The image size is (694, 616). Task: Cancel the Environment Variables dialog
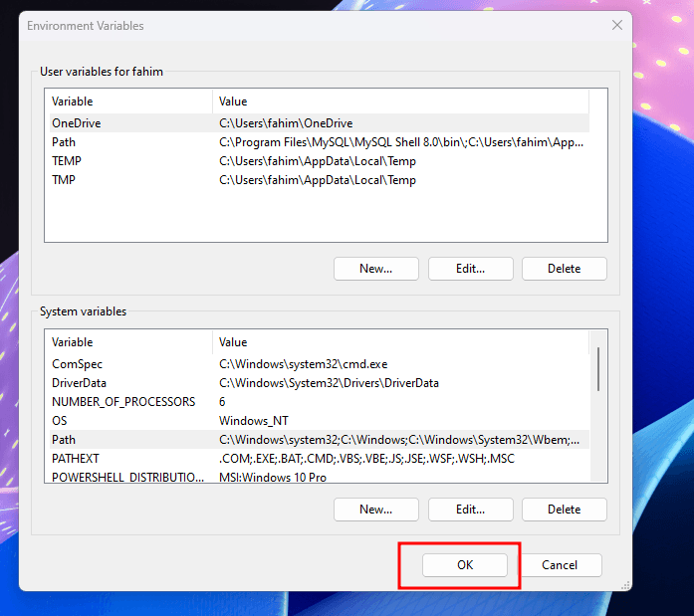[x=560, y=564]
